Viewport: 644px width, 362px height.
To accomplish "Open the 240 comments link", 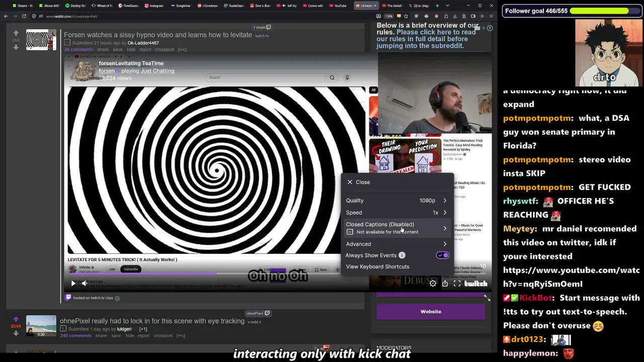I will click(76, 336).
